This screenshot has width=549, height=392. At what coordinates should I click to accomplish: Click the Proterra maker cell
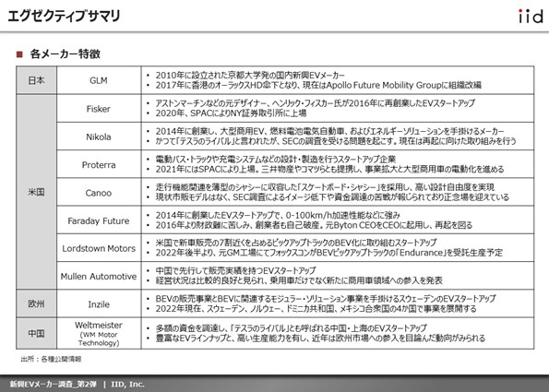pyautogui.click(x=99, y=164)
